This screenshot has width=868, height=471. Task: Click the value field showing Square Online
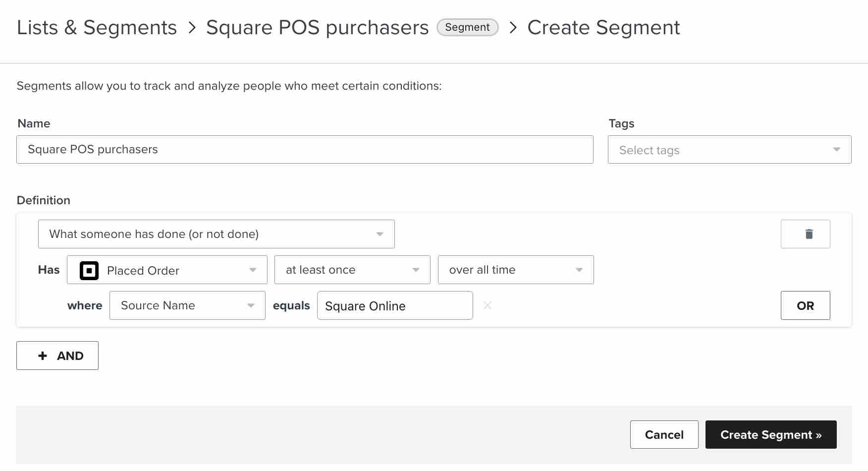click(394, 305)
